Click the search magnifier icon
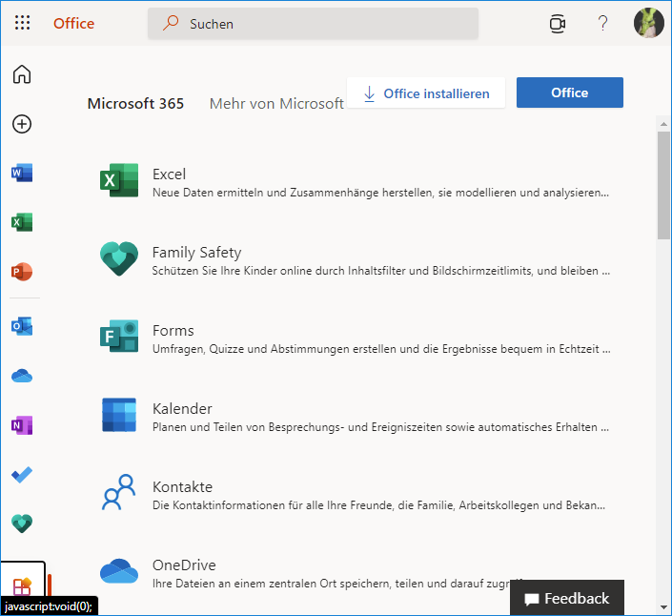This screenshot has height=616, width=672. 171,23
